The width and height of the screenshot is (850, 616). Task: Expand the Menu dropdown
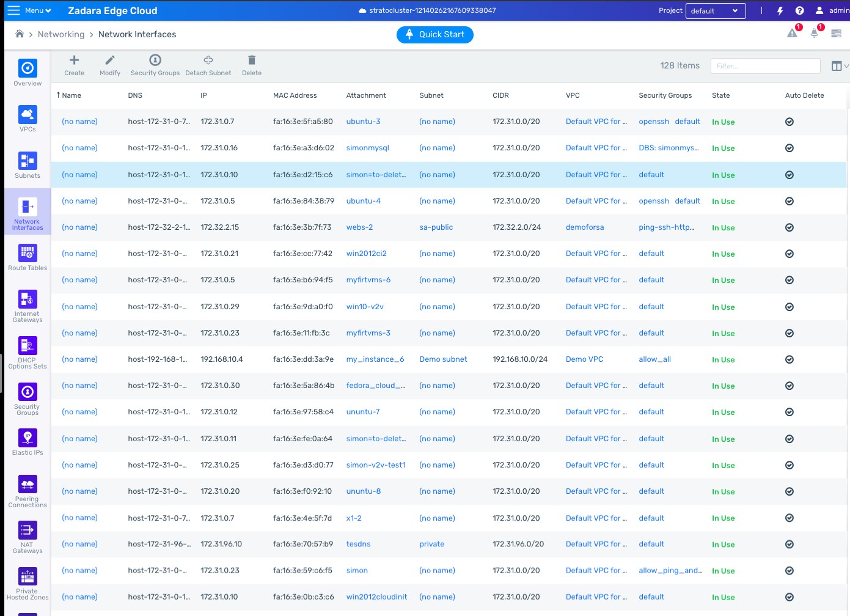[29, 10]
